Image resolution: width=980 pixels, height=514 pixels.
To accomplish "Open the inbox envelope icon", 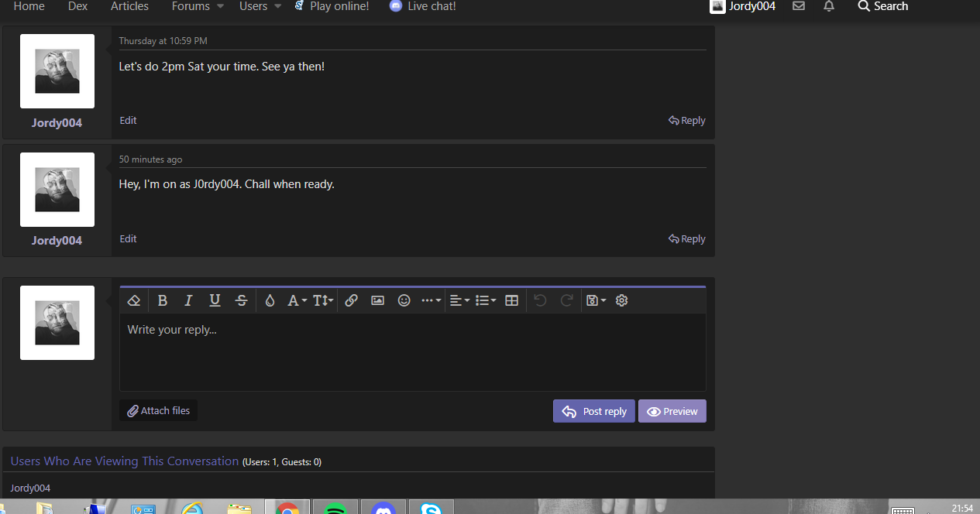I will click(799, 6).
